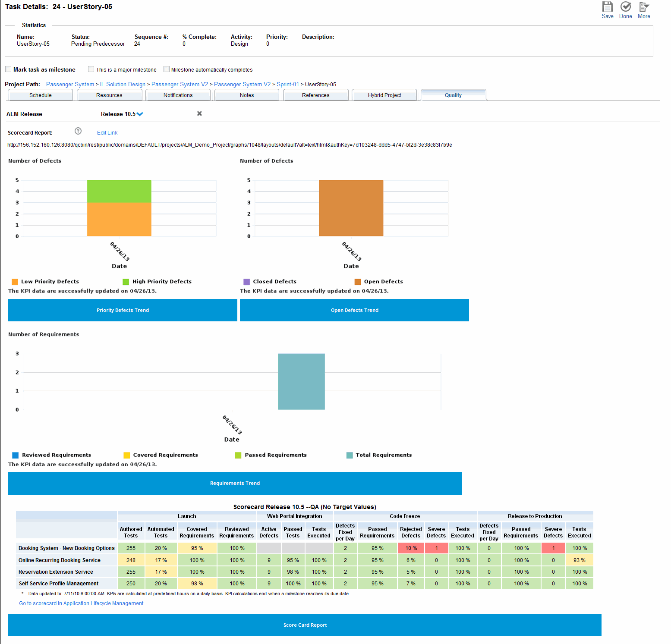Click the Low Priority Defects legend icon
671x644 pixels.
(x=15, y=282)
